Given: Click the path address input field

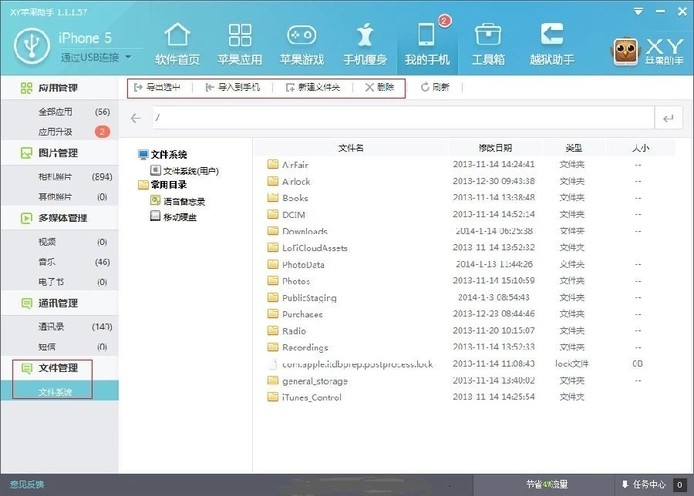Looking at the screenshot, I should point(404,118).
